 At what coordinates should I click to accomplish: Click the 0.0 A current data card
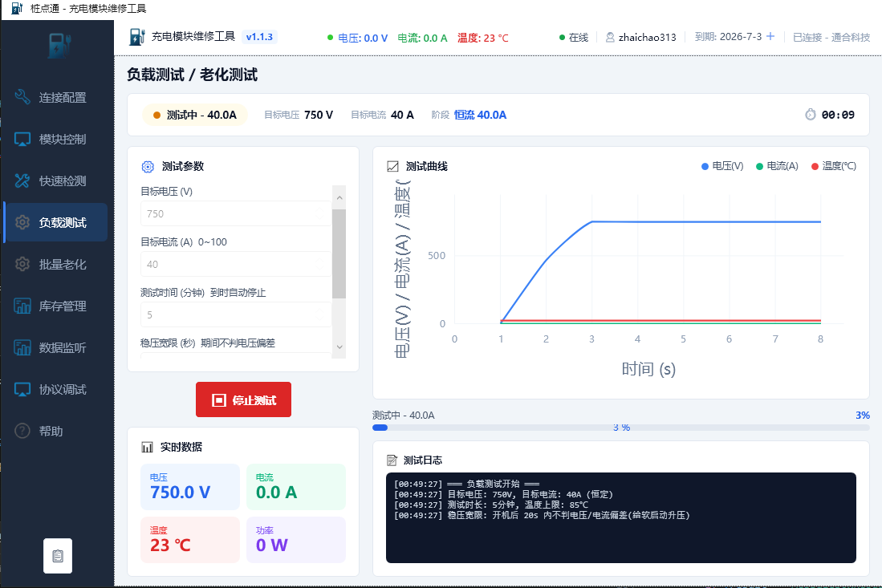click(296, 487)
